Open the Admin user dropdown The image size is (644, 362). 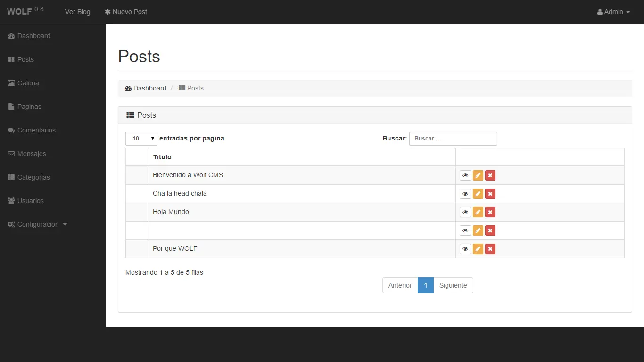coord(613,12)
